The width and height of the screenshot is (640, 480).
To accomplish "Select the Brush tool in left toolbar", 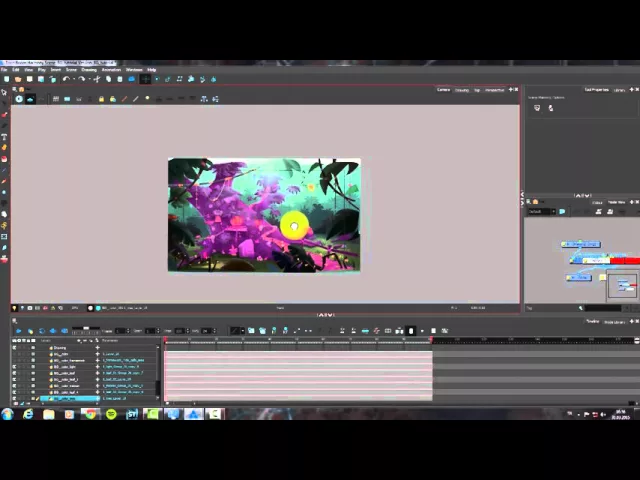I will [x=4, y=115].
